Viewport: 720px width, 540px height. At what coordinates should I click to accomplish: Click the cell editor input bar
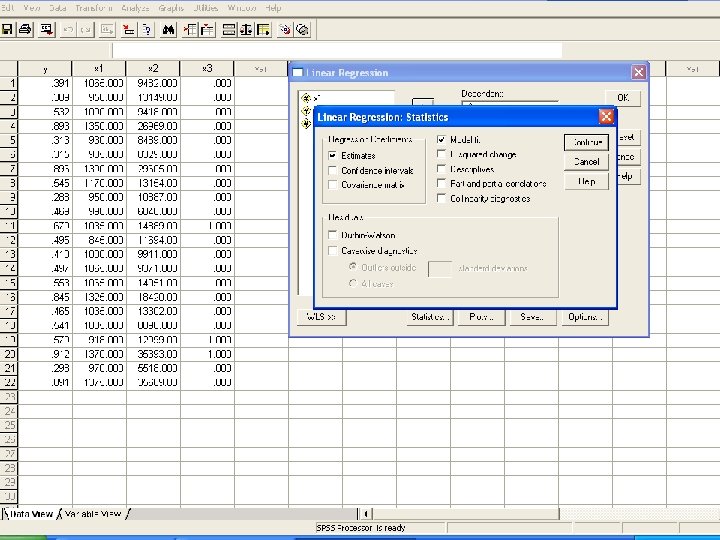pyautogui.click(x=336, y=50)
